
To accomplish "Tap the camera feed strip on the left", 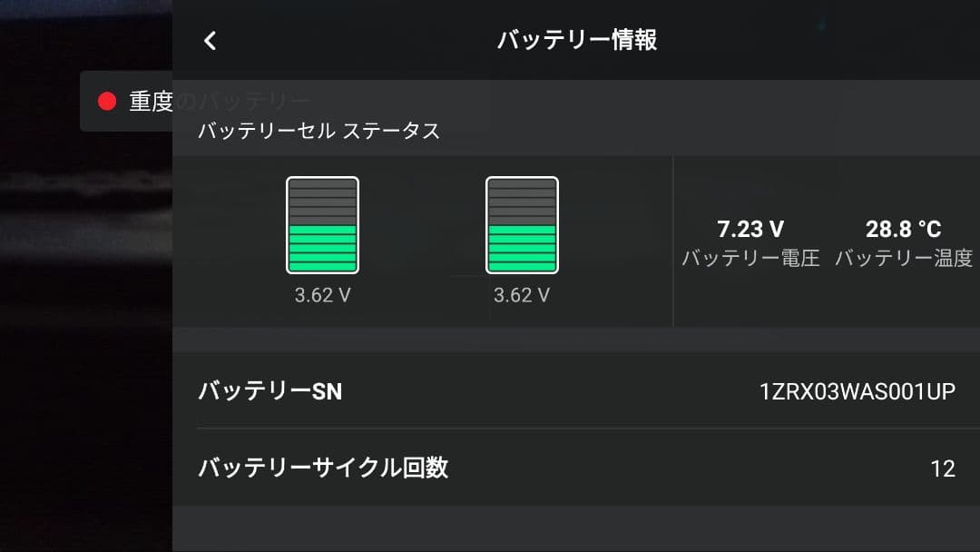I will [x=86, y=363].
